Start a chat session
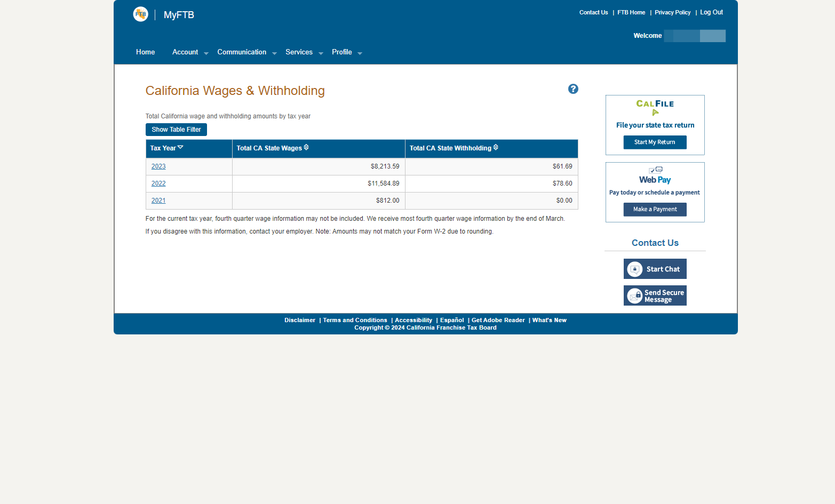Screen dimensions: 835x504 click(655, 269)
